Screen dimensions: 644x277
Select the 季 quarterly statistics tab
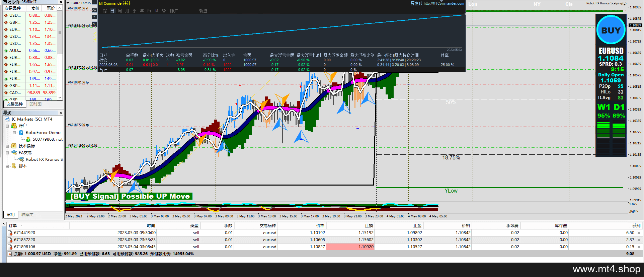tap(134, 11)
